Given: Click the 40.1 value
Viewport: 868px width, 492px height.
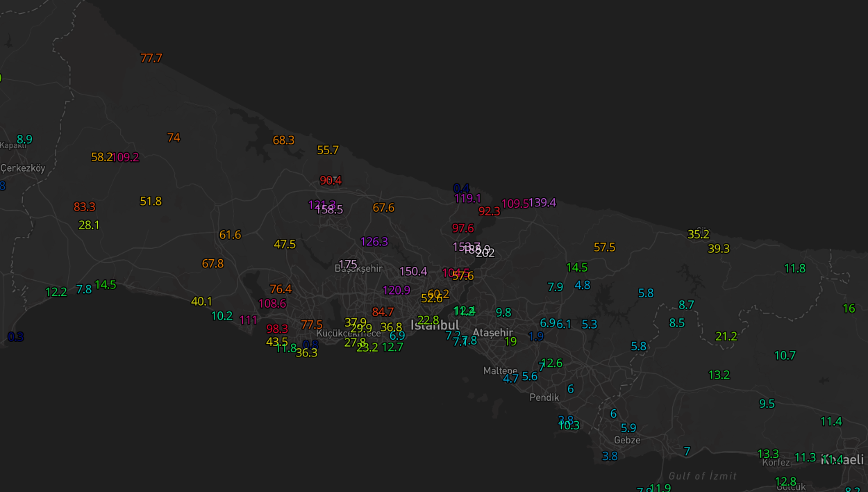Looking at the screenshot, I should point(201,302).
